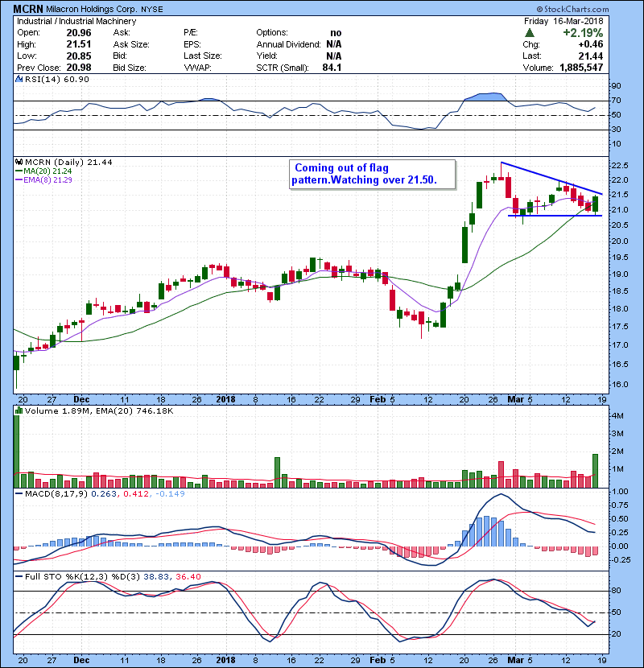Click the "Coming out of flag" annotation text
This screenshot has width=644, height=668.
[x=341, y=168]
